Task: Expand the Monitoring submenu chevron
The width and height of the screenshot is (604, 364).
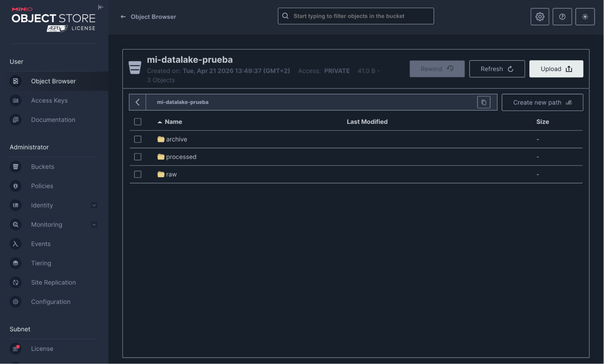Action: point(94,225)
